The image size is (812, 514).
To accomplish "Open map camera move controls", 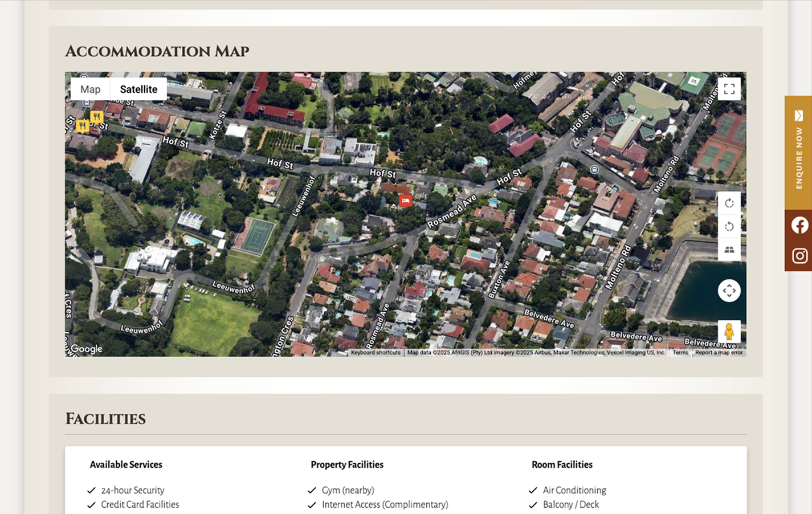I will pos(729,291).
